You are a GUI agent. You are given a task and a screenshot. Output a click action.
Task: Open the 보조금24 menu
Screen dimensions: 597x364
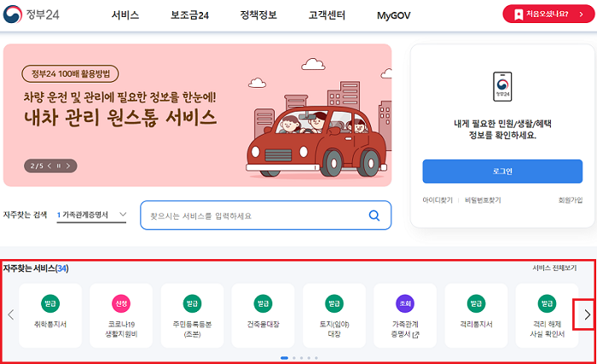pyautogui.click(x=189, y=15)
